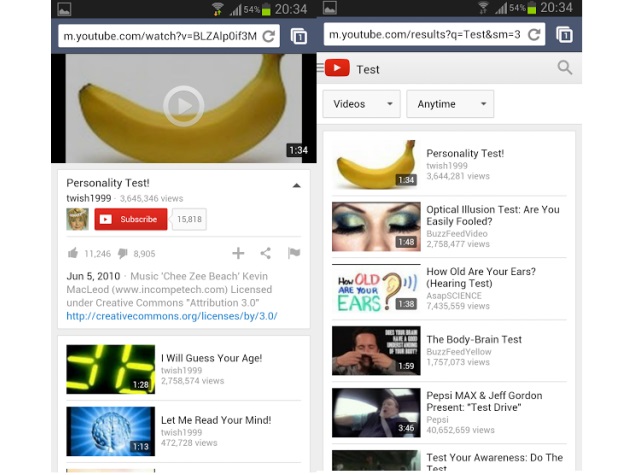The width and height of the screenshot is (635, 475).
Task: Reload the results page in right browser
Action: pyautogui.click(x=534, y=35)
